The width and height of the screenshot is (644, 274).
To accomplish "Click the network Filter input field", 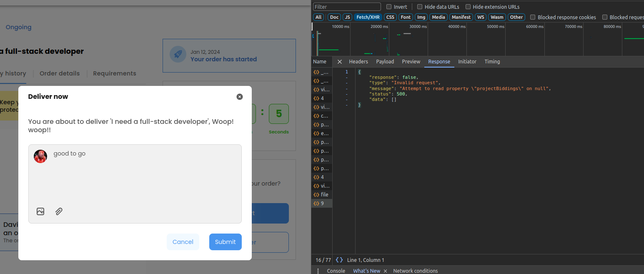I will pyautogui.click(x=347, y=7).
